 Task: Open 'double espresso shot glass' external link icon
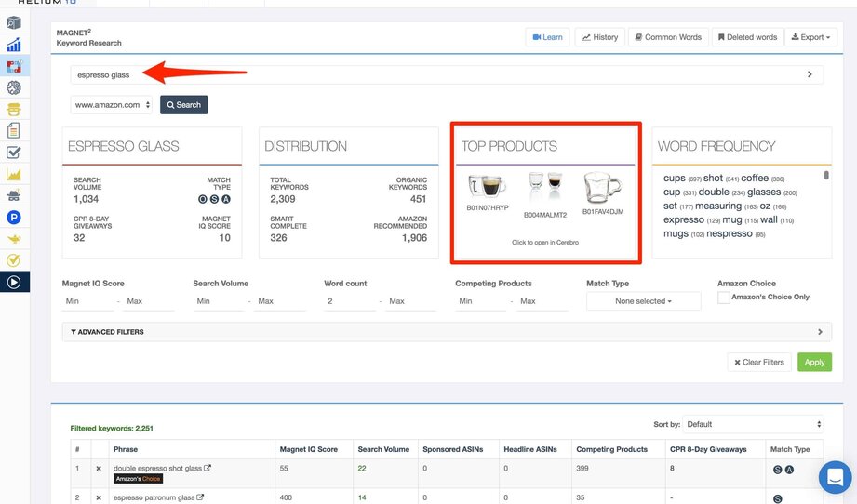[208, 468]
